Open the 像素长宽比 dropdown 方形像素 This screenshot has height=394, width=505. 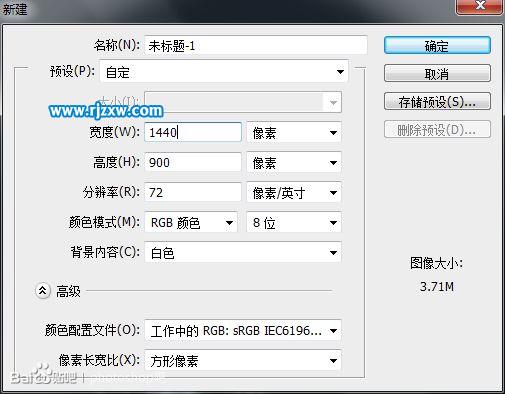(243, 360)
